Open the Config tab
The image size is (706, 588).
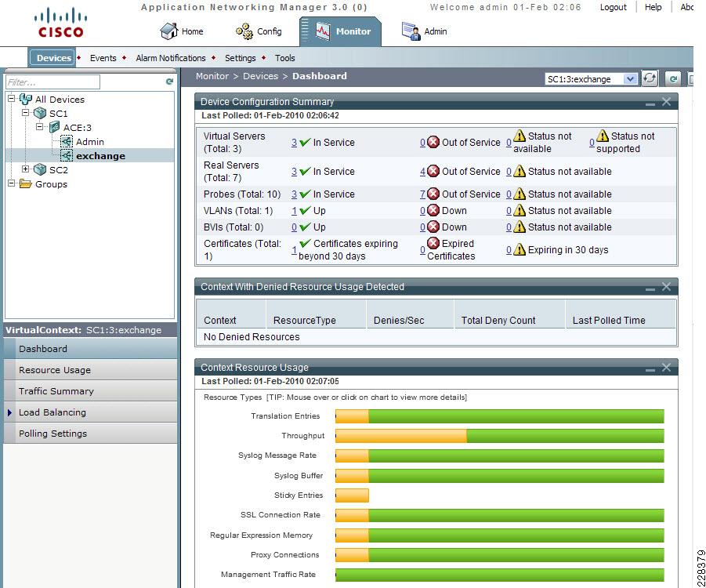pyautogui.click(x=259, y=31)
